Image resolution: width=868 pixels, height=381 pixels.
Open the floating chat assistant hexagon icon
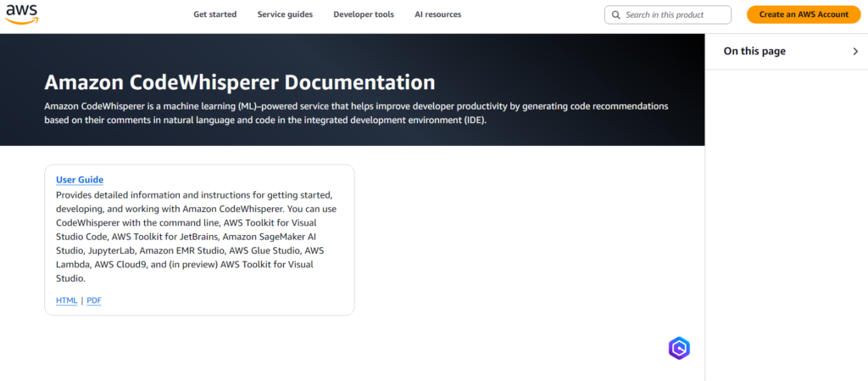(x=679, y=349)
